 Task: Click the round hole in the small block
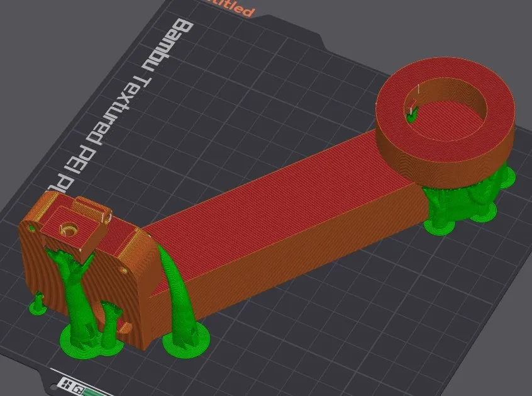(69, 229)
